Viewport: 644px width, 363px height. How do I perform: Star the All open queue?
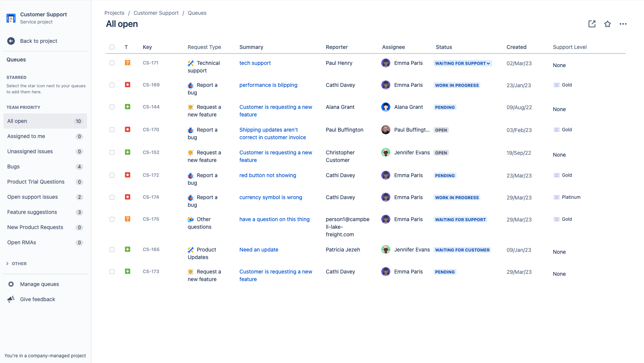click(x=608, y=24)
